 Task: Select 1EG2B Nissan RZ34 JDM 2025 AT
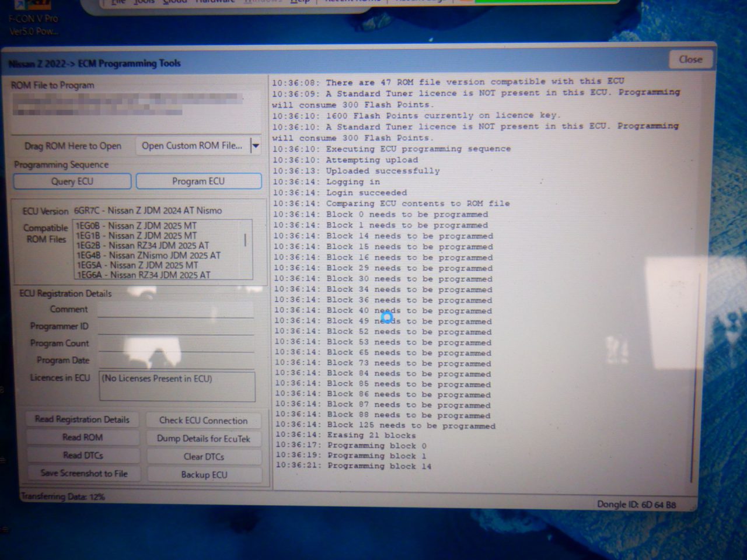142,246
